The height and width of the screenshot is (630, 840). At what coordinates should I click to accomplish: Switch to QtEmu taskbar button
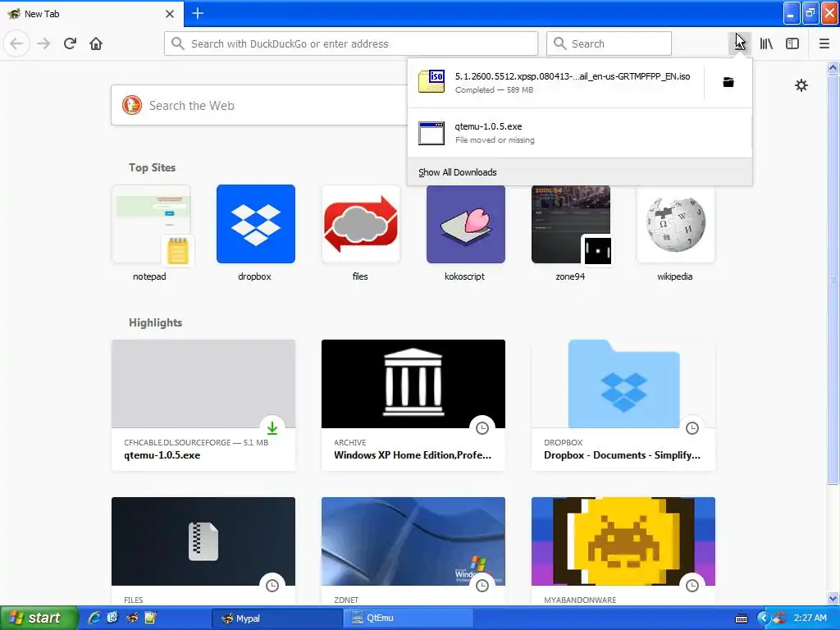pos(409,619)
